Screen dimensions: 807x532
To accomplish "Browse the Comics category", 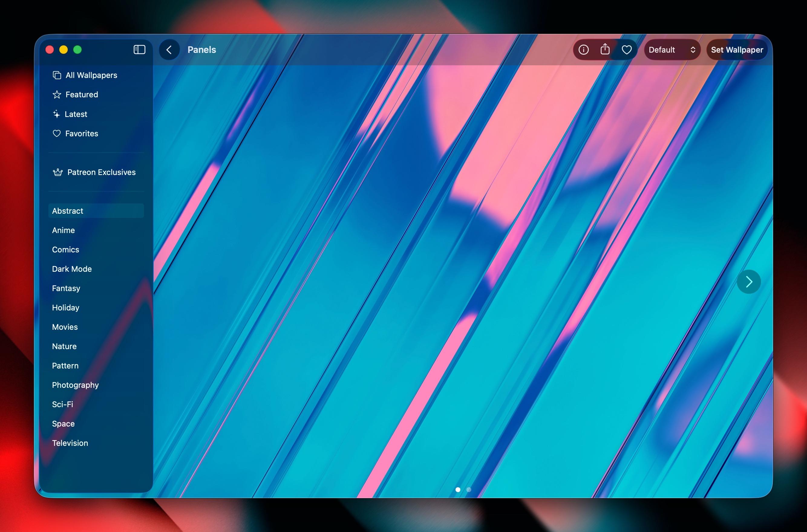I will (x=96, y=249).
